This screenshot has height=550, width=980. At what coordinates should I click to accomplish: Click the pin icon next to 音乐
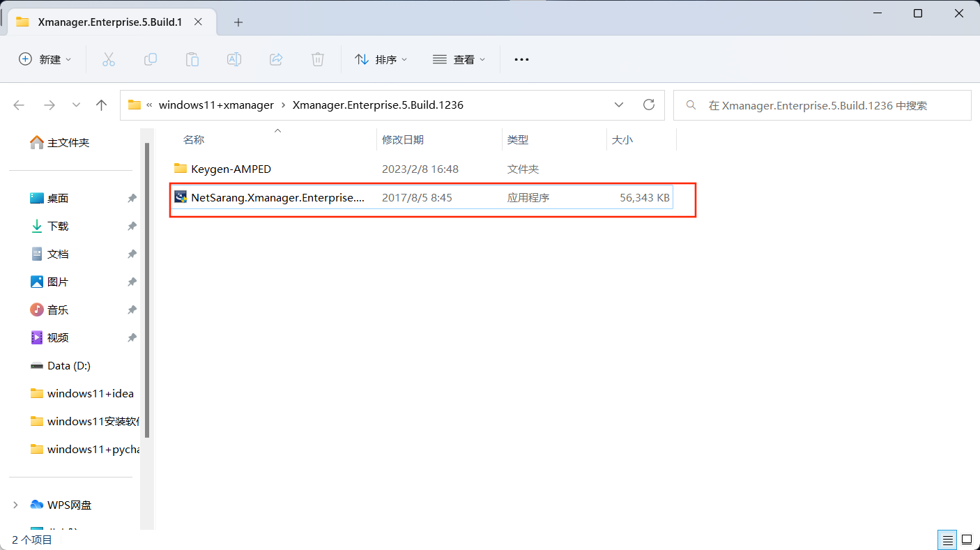132,310
